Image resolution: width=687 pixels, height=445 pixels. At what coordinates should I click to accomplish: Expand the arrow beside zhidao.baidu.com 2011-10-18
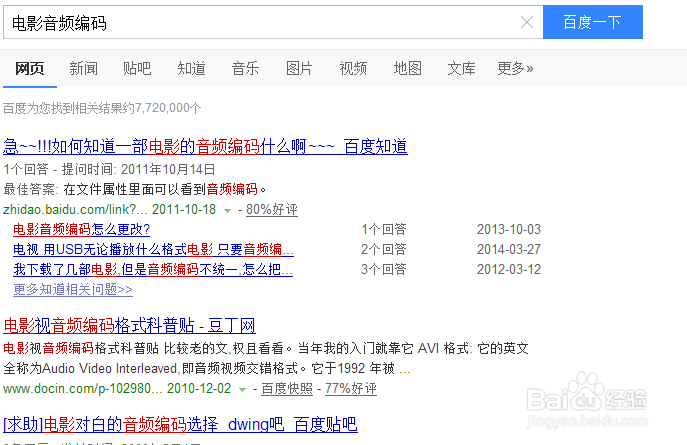(227, 211)
